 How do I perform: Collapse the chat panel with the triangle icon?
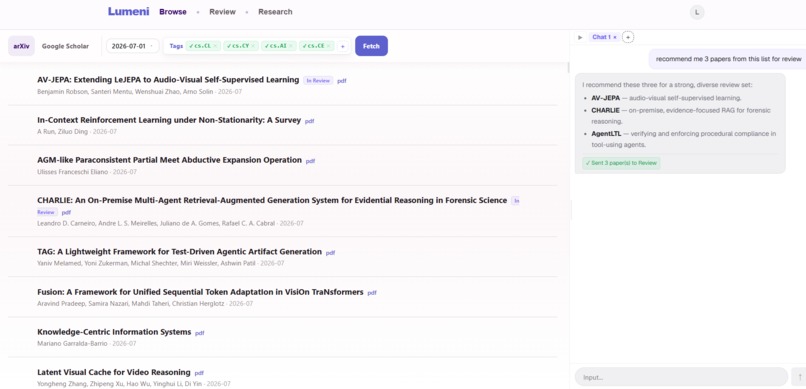coord(580,37)
